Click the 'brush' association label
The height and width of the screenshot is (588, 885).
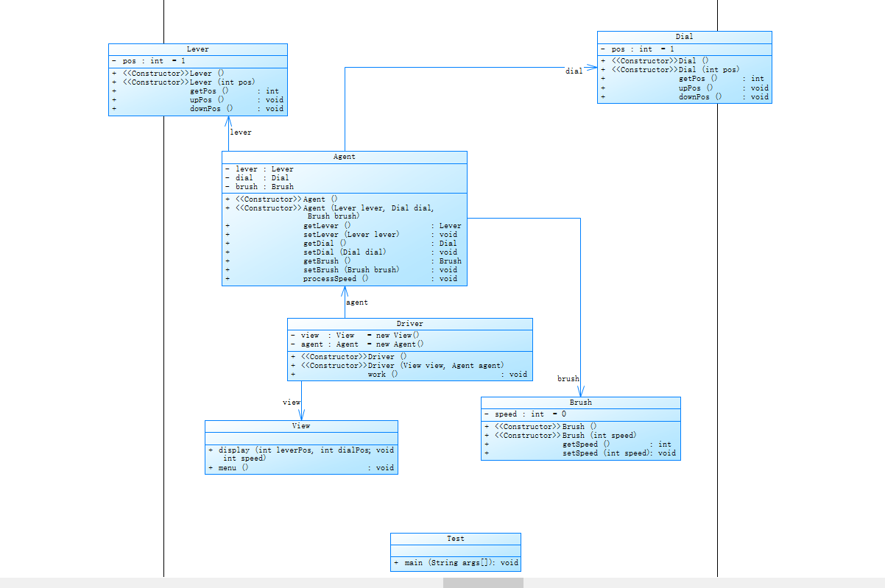pyautogui.click(x=568, y=379)
